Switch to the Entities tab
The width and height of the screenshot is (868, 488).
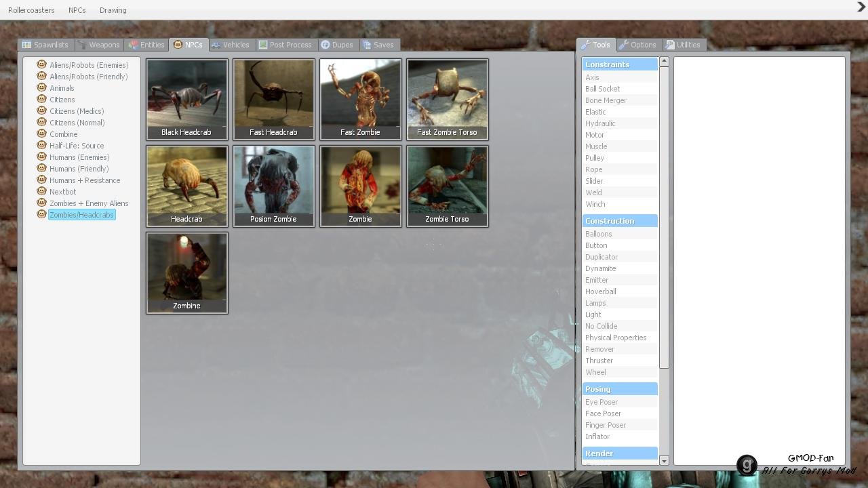pyautogui.click(x=146, y=45)
